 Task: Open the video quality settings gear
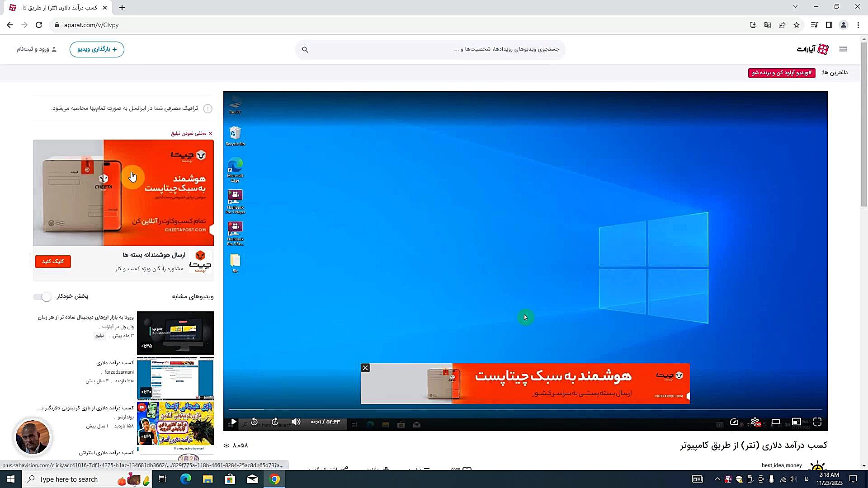755,422
